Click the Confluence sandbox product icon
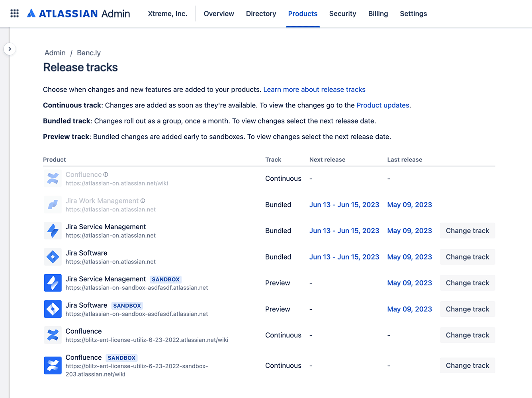The image size is (532, 398). coord(53,365)
